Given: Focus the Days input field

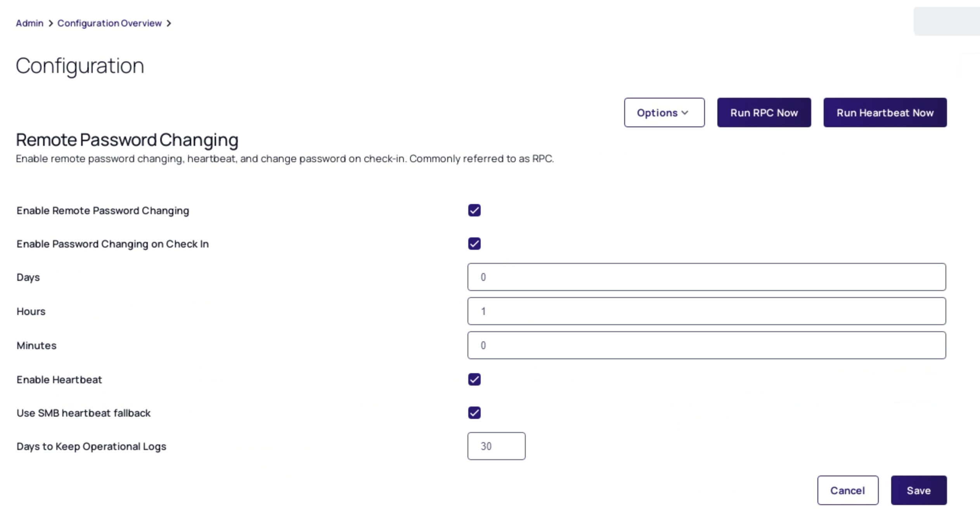Looking at the screenshot, I should [x=706, y=277].
